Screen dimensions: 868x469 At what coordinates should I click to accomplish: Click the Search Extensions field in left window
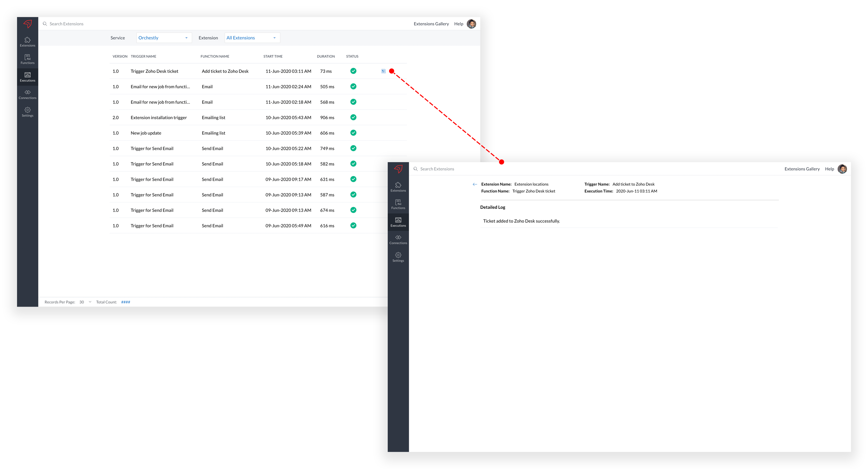coord(67,24)
